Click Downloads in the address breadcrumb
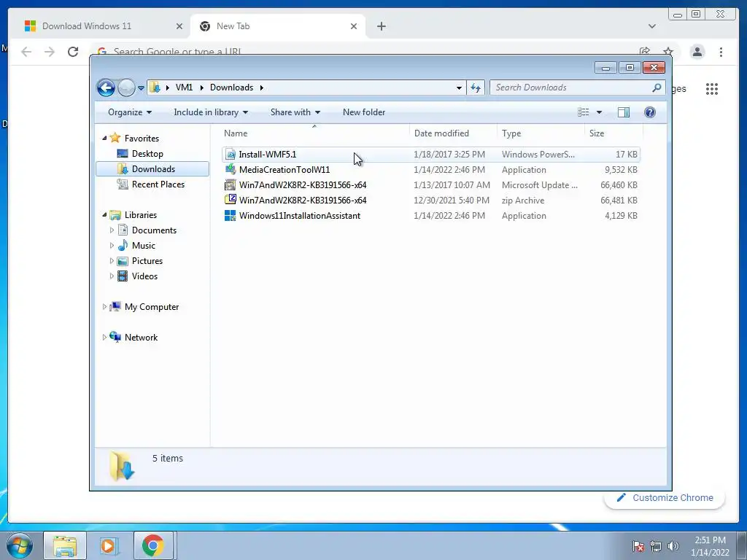Screen dimensions: 747x560 coord(231,87)
